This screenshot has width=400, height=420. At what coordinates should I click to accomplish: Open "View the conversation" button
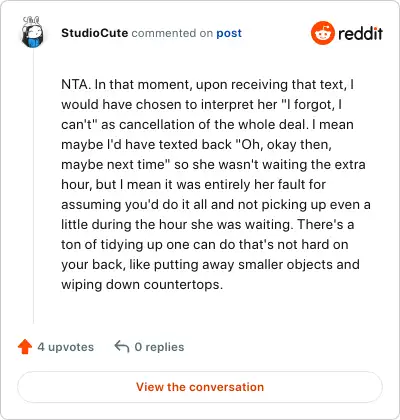pyautogui.click(x=200, y=387)
